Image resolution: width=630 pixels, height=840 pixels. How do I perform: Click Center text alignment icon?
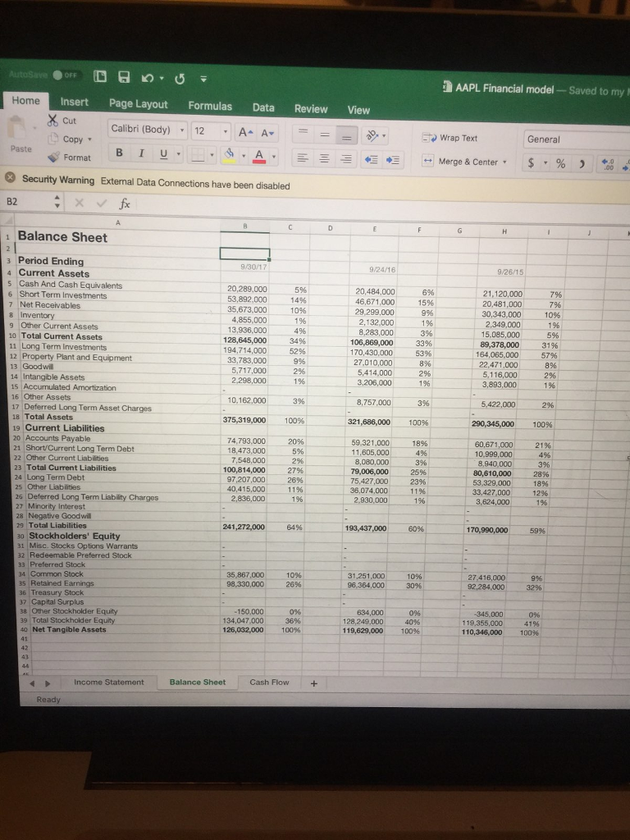324,158
